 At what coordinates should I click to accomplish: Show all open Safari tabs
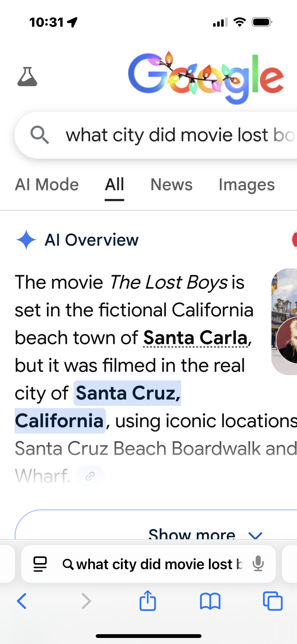[x=273, y=601]
